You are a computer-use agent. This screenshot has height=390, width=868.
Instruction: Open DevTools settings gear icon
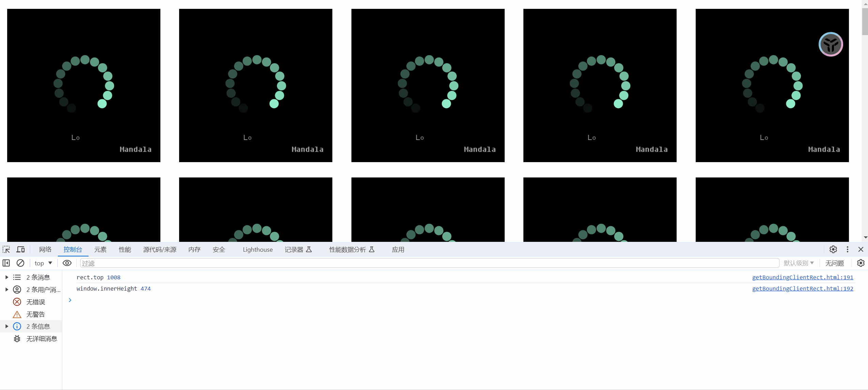point(833,249)
